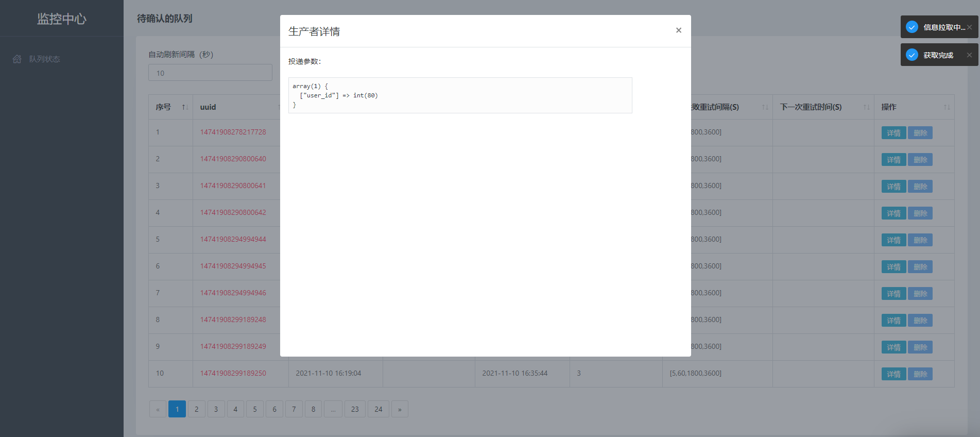
Task: Click the 投递参数 code block
Action: [x=460, y=95]
